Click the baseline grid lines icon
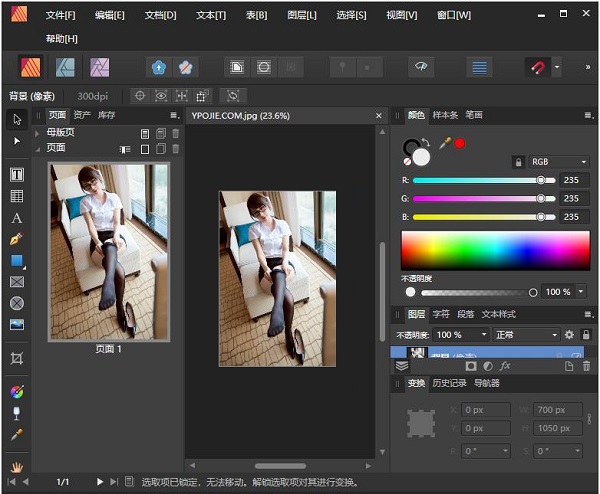 point(479,68)
